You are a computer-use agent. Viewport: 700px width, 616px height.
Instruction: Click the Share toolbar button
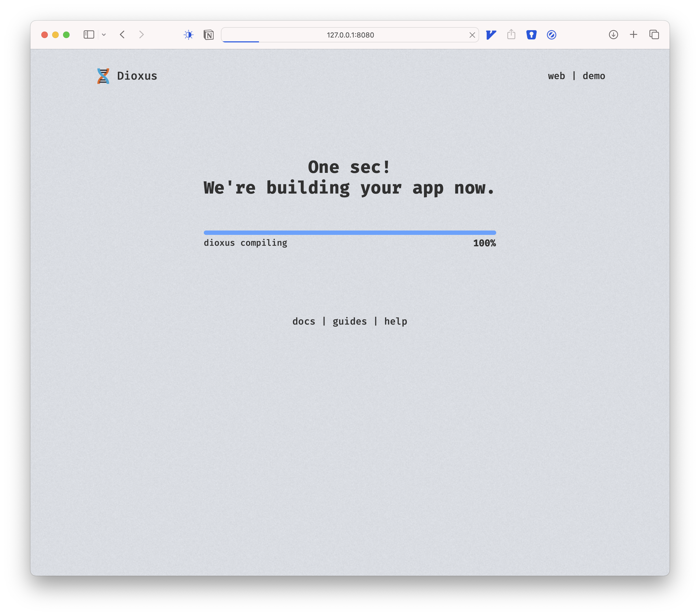tap(511, 35)
